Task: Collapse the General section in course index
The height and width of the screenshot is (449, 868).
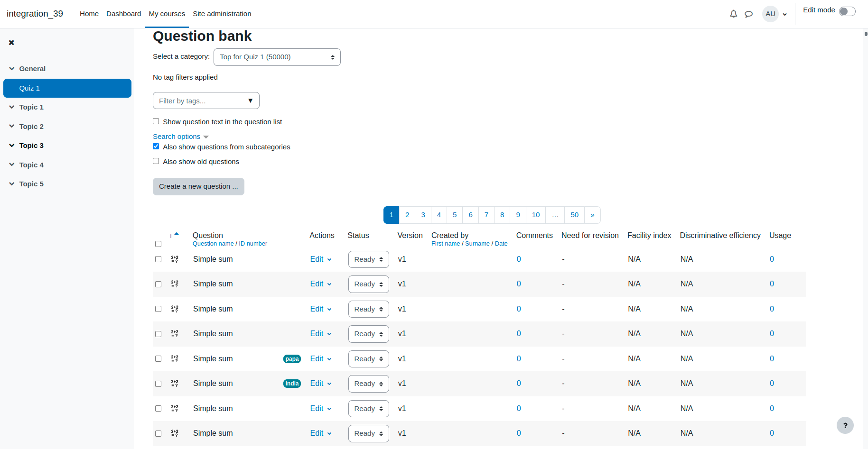Action: pyautogui.click(x=12, y=69)
